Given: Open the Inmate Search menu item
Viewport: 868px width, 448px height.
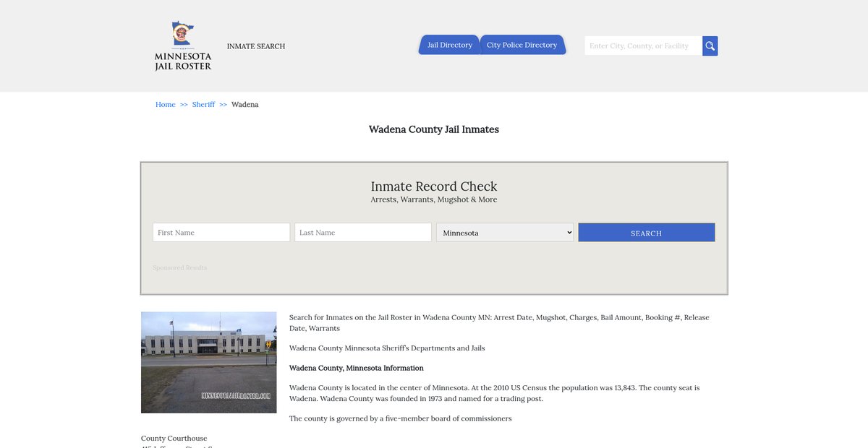Looking at the screenshot, I should 256,46.
